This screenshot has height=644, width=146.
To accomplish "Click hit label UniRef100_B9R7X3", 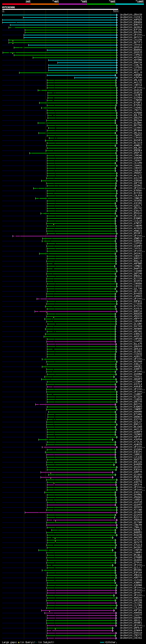I will pos(131,25).
